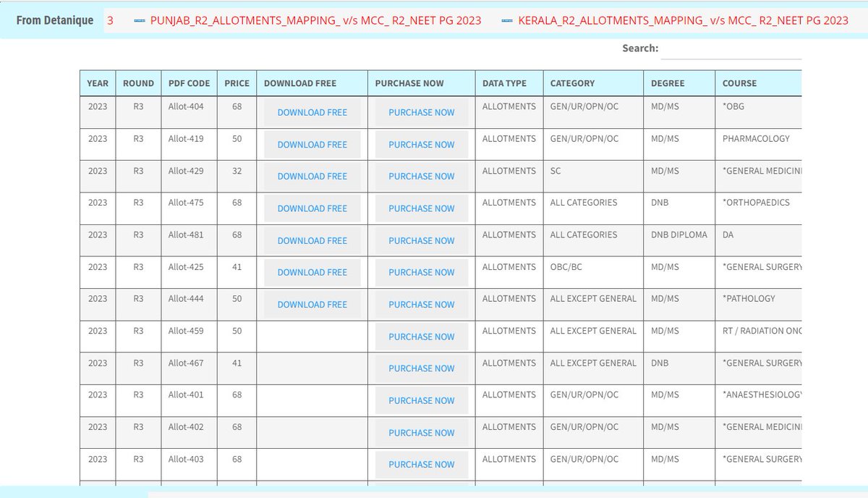Viewport: 868px width, 498px height.
Task: Open the KERALA_R2_ALLOTMENTS_MAPPING ticker link
Action: (684, 20)
